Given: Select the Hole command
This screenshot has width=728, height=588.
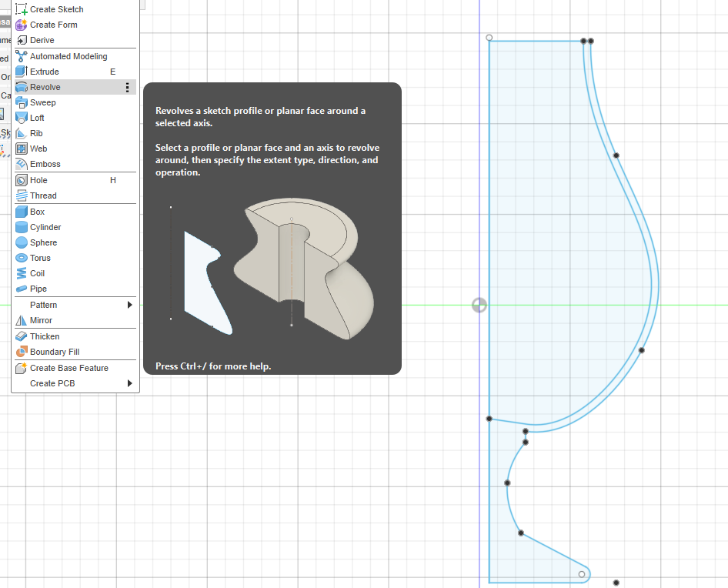Looking at the screenshot, I should [38, 180].
